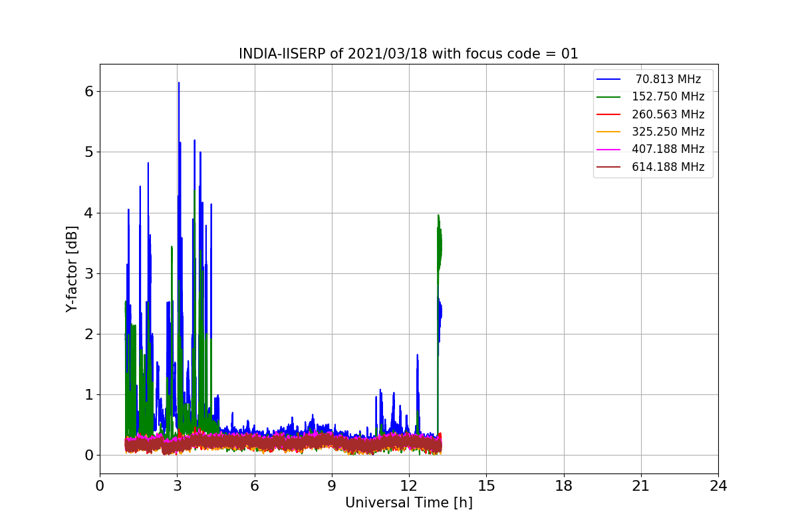Click x-axis tick label 0

(100, 485)
